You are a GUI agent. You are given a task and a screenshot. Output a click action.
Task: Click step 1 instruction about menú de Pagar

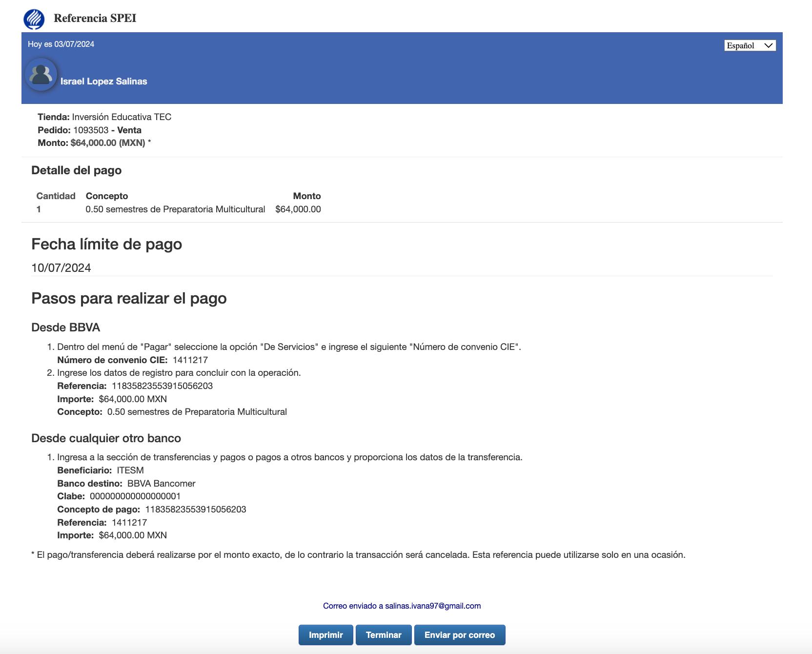289,347
